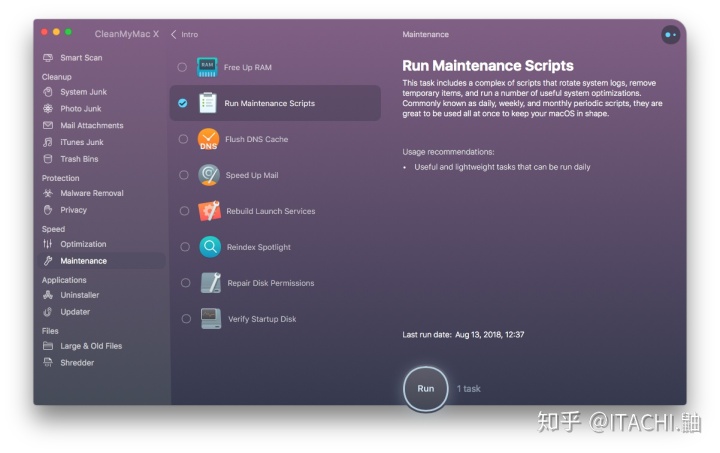Click the Intro back link text
This screenshot has width=720, height=453.
point(190,34)
